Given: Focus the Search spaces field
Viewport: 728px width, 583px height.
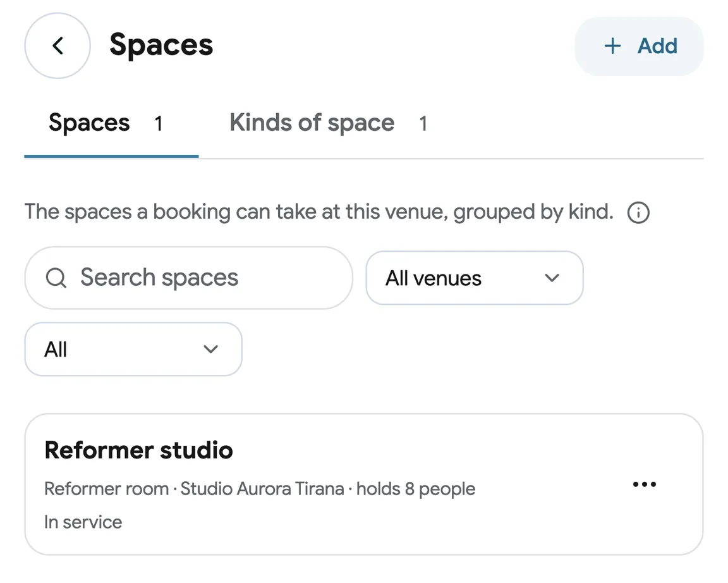Looking at the screenshot, I should (x=188, y=278).
